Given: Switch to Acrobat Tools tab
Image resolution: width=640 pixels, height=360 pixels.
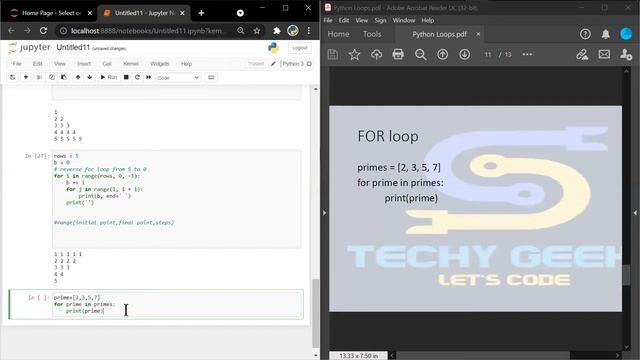Looking at the screenshot, I should [372, 34].
